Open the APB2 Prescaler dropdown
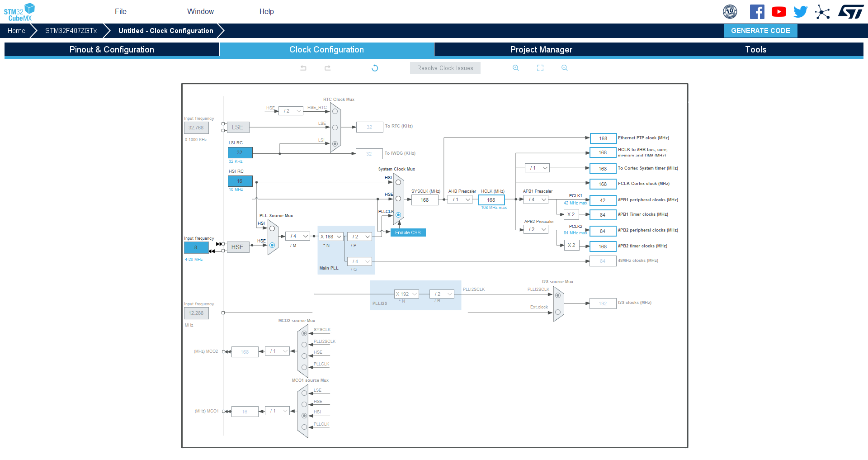The width and height of the screenshot is (868, 460). (536, 230)
